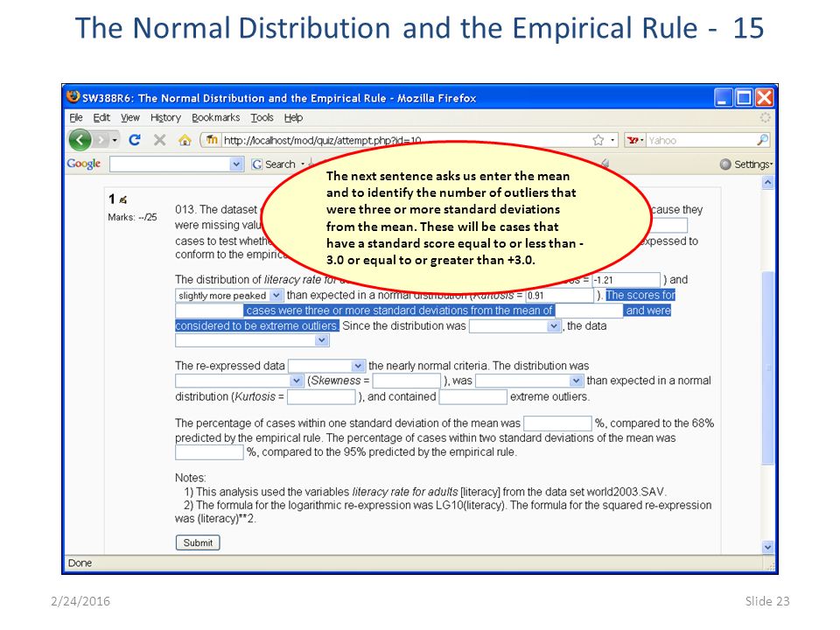Click the 'Notes:' text
The width and height of the screenshot is (840, 630).
[190, 478]
